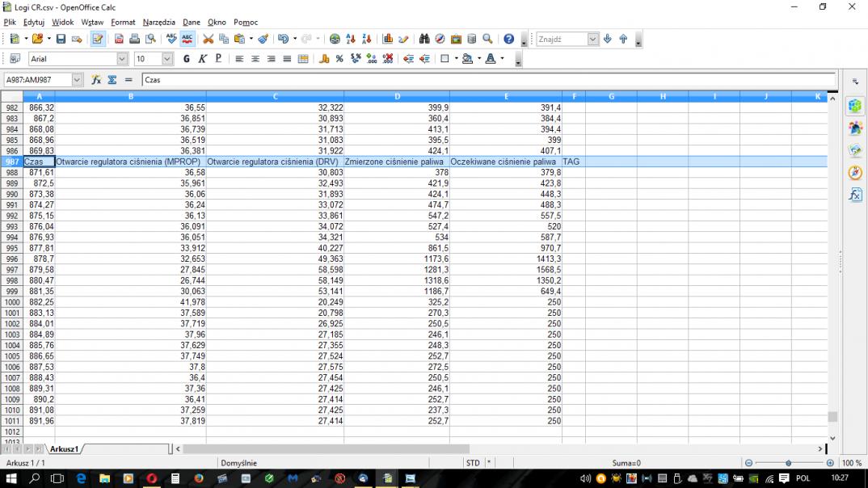Open the Narzędzia menu

click(159, 22)
